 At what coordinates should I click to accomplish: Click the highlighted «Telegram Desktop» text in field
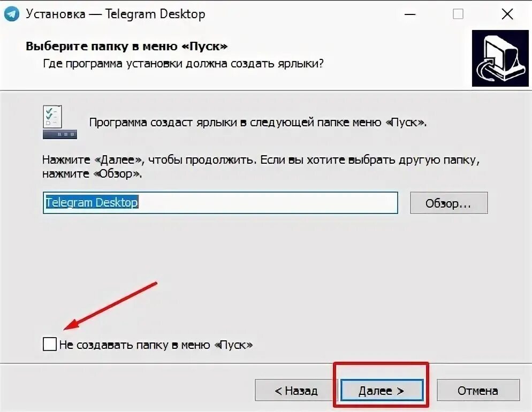tap(92, 202)
